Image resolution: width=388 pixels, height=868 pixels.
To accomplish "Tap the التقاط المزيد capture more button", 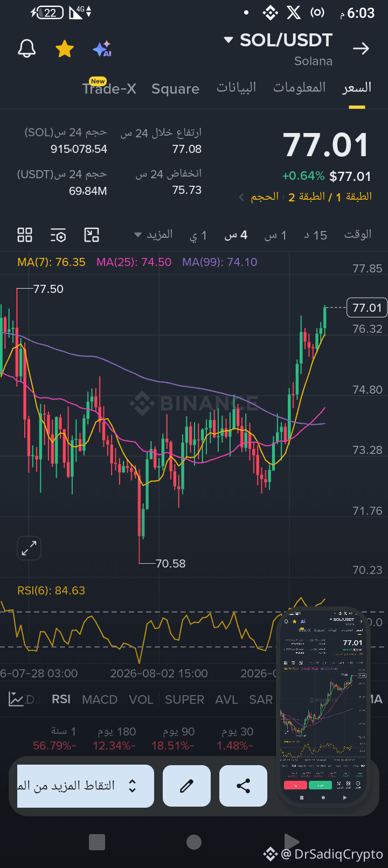I will coord(86,786).
